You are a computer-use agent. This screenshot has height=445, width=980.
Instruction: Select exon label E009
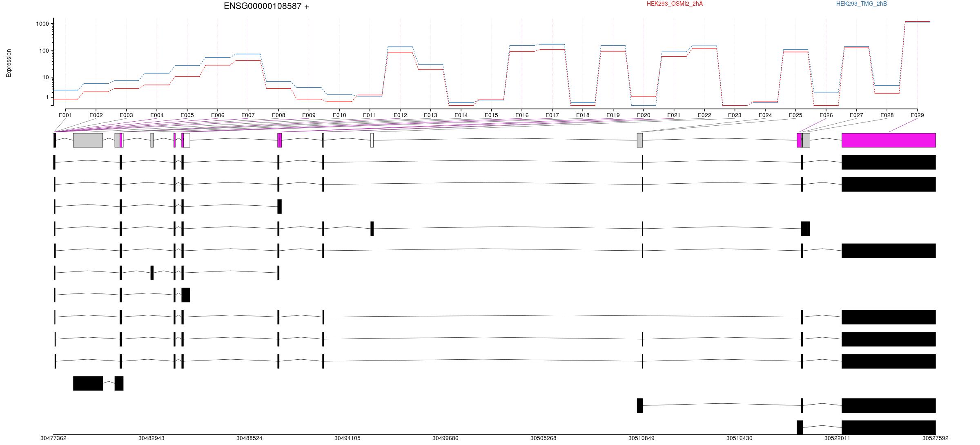[x=309, y=116]
